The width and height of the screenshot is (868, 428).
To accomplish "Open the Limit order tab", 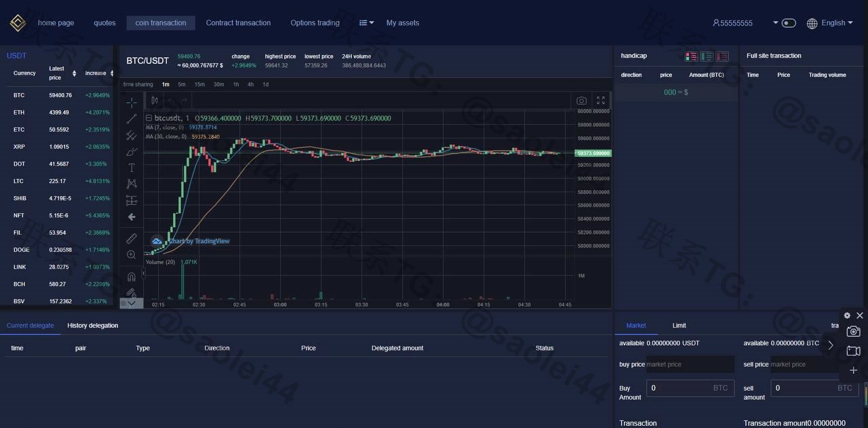I will [679, 326].
